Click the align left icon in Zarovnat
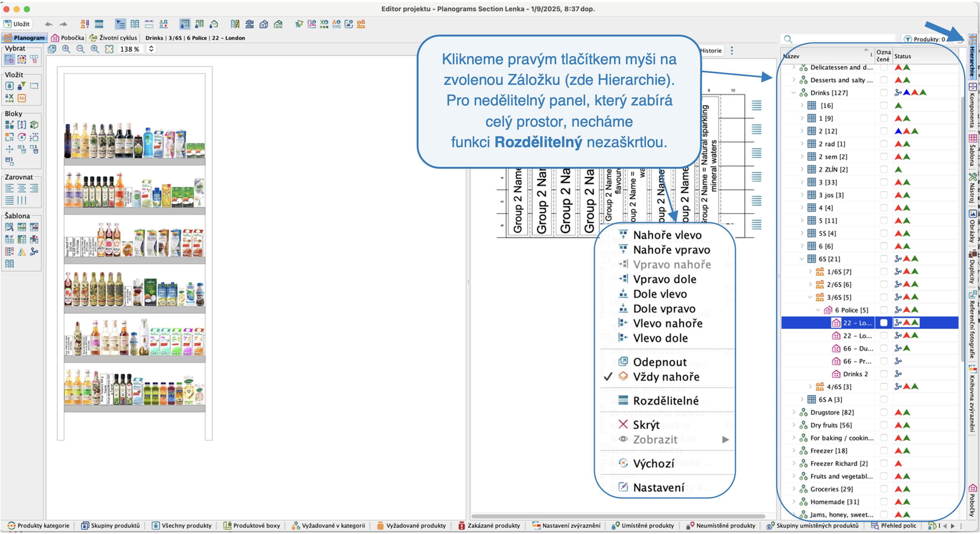980x534 pixels. pos(9,188)
